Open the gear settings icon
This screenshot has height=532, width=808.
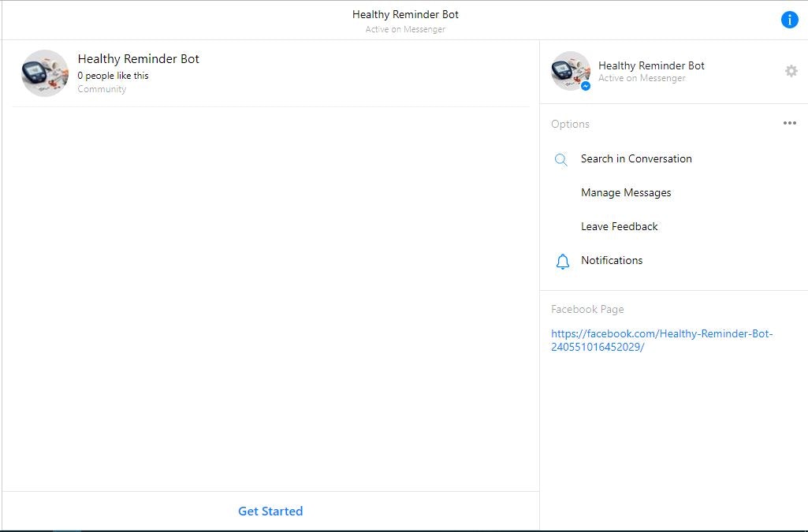click(791, 71)
